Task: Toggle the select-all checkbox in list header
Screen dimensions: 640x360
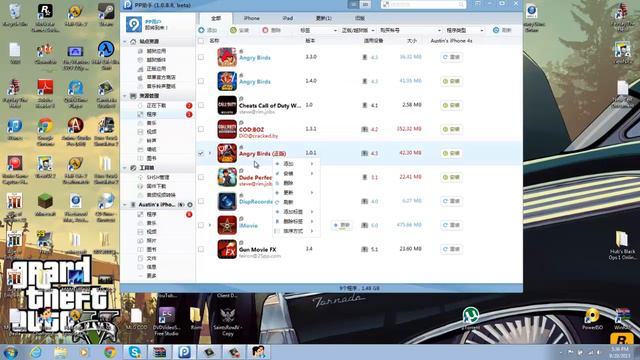Action: coord(201,41)
